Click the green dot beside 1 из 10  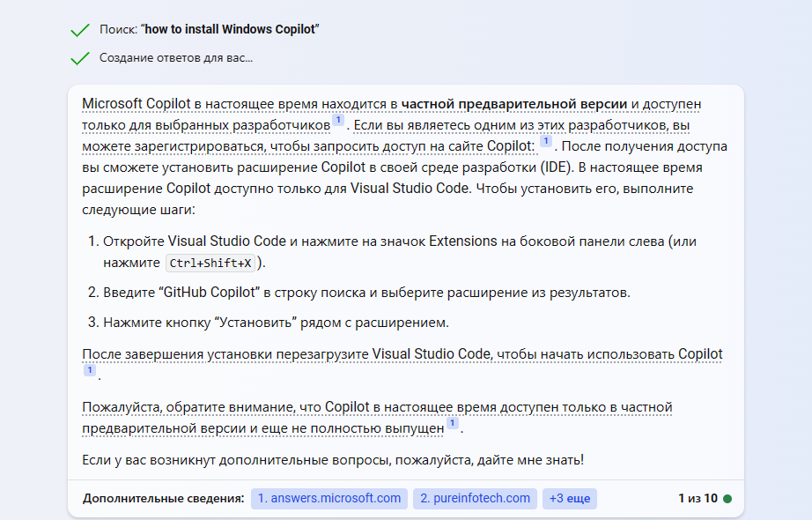click(x=727, y=499)
